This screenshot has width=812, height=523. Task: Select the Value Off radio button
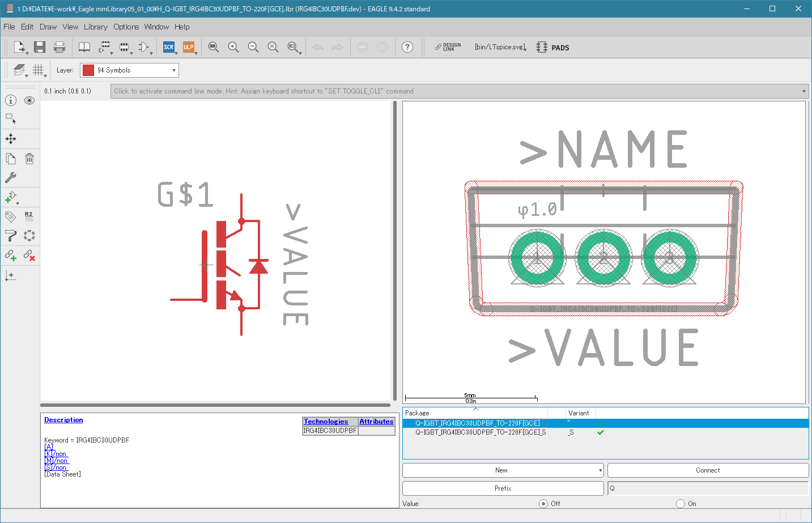click(543, 503)
